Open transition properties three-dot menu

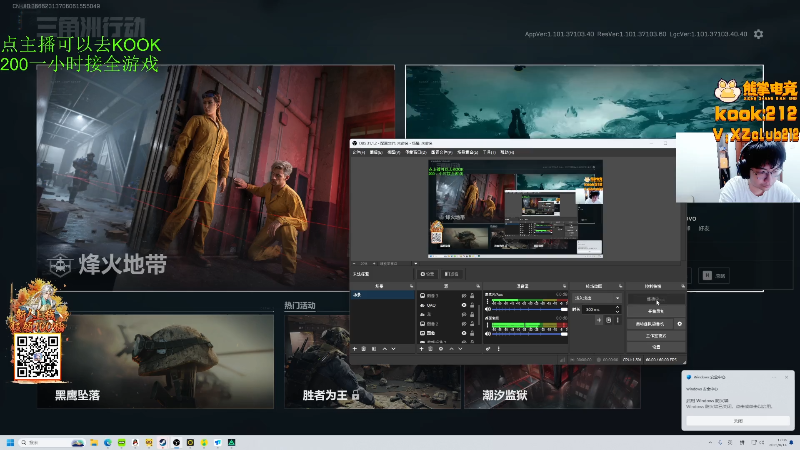click(618, 320)
